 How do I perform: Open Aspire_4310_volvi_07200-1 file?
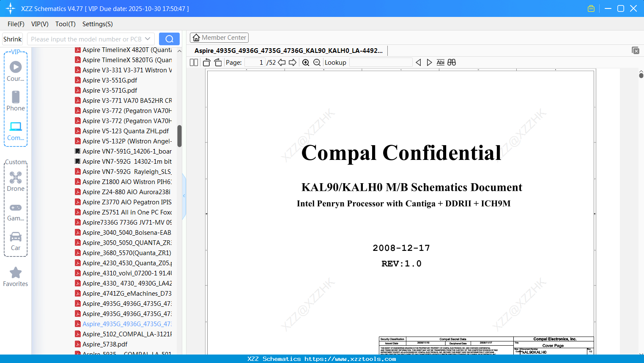123,273
